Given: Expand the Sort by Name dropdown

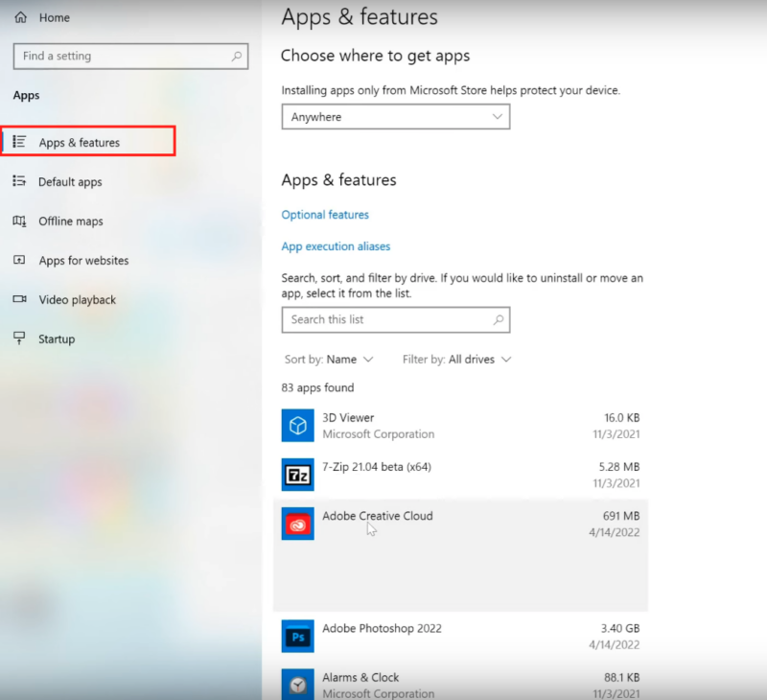Looking at the screenshot, I should point(329,360).
